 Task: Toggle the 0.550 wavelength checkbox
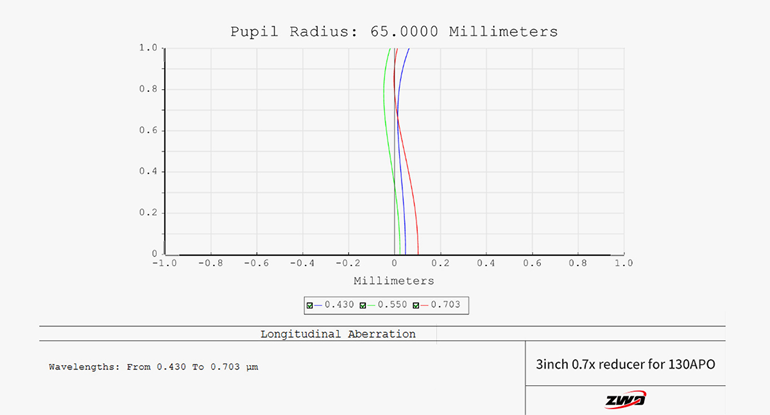pos(364,305)
